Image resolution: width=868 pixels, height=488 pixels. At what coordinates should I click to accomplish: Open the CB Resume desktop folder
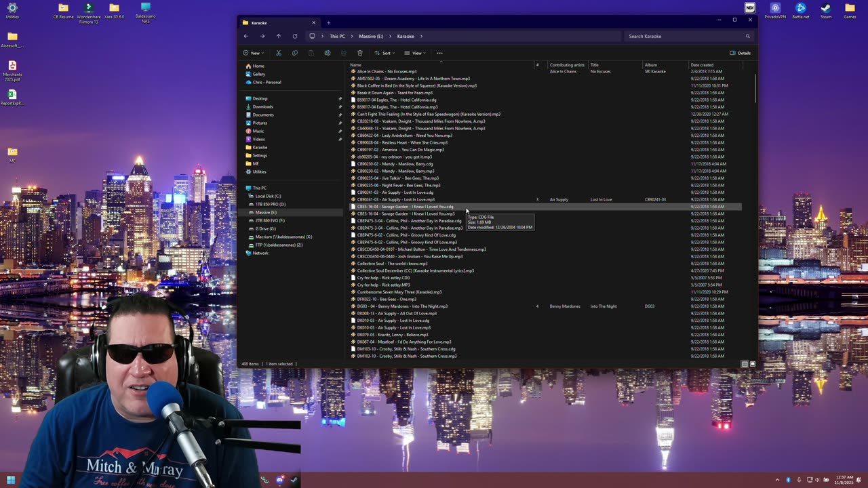click(x=63, y=11)
